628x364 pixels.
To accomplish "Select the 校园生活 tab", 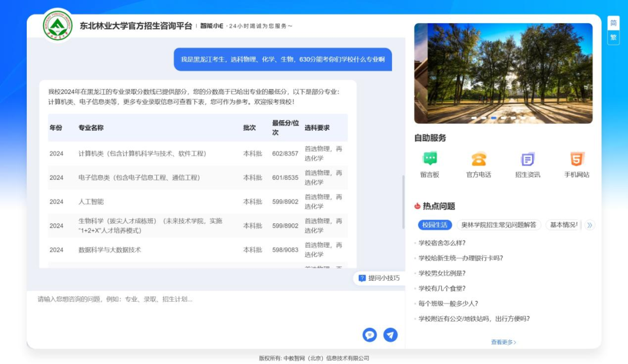I will click(x=435, y=225).
